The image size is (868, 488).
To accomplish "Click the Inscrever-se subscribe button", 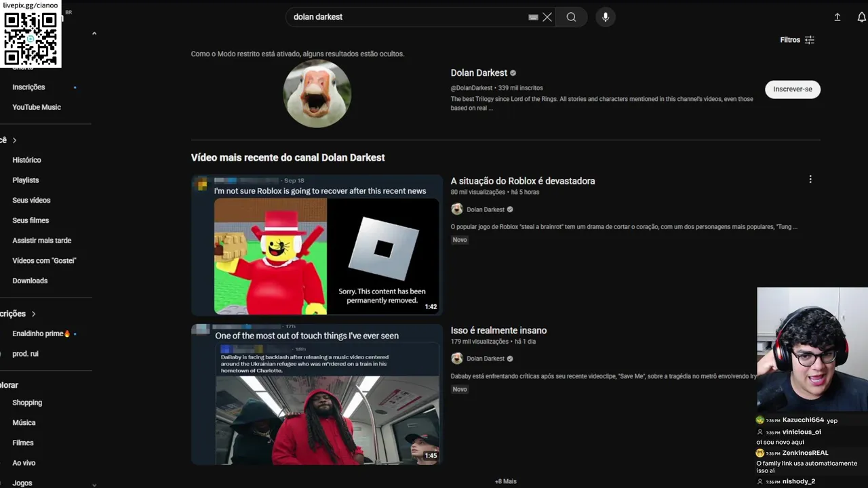I will click(x=793, y=89).
